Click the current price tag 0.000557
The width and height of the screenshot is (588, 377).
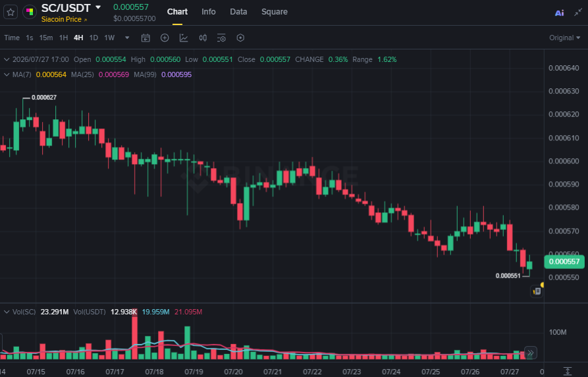[564, 262]
